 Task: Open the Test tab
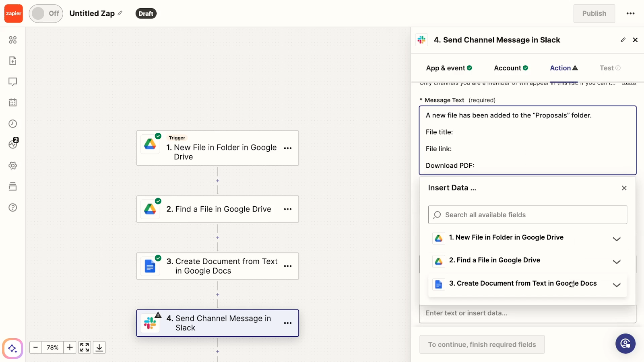click(x=610, y=68)
